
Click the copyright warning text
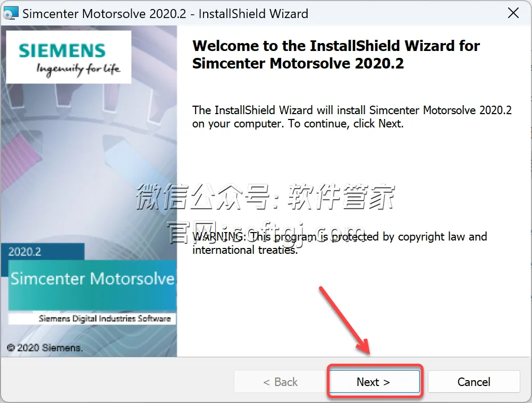click(x=340, y=243)
